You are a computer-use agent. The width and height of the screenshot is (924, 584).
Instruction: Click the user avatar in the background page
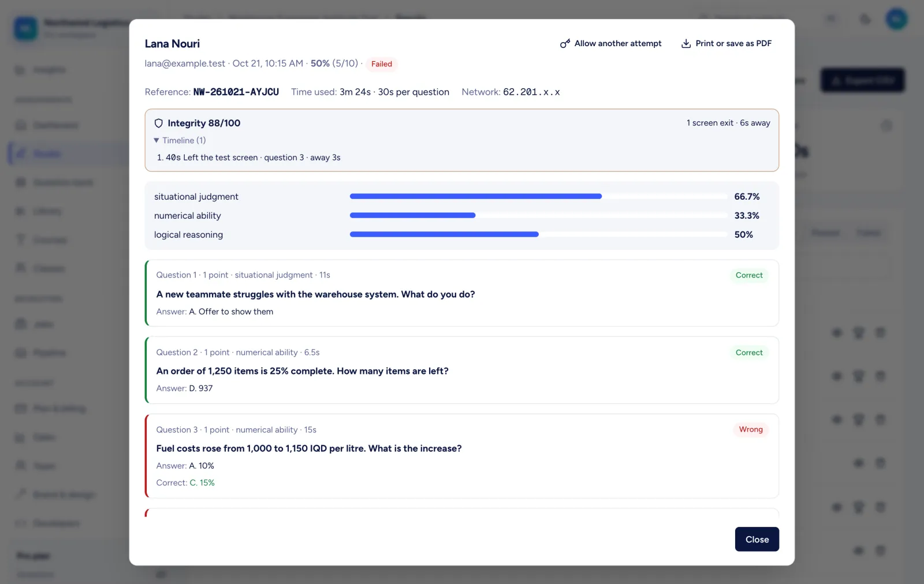[x=896, y=19]
